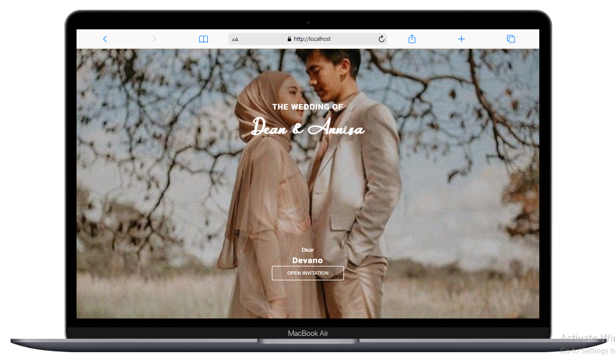The image size is (615, 364).
Task: Click the guest name Devano
Action: [307, 260]
